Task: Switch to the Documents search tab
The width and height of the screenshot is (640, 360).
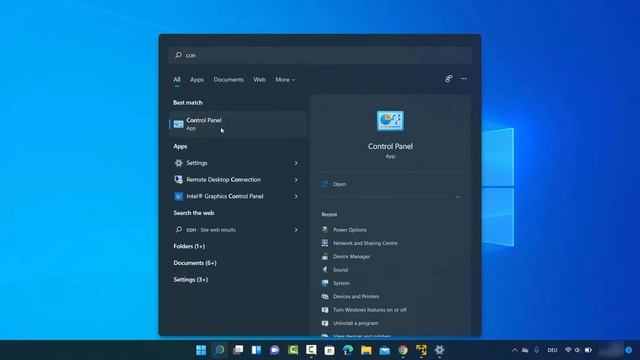Action: click(229, 80)
